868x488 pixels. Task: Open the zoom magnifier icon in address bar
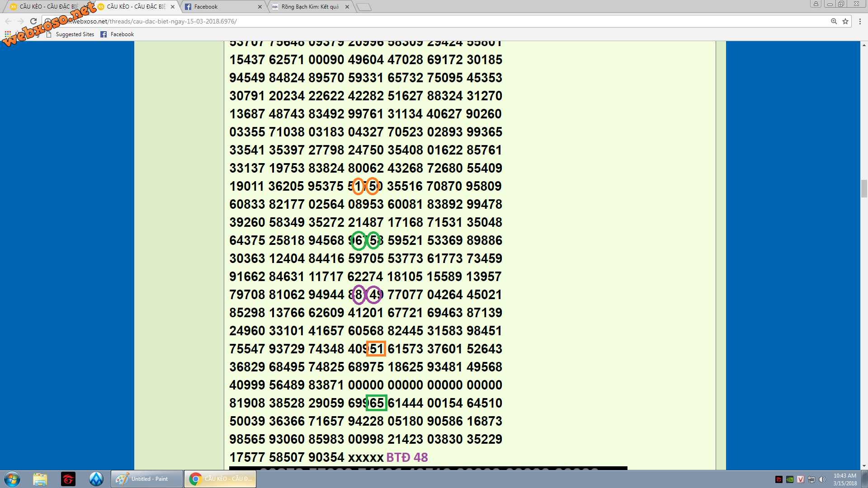pyautogui.click(x=834, y=21)
